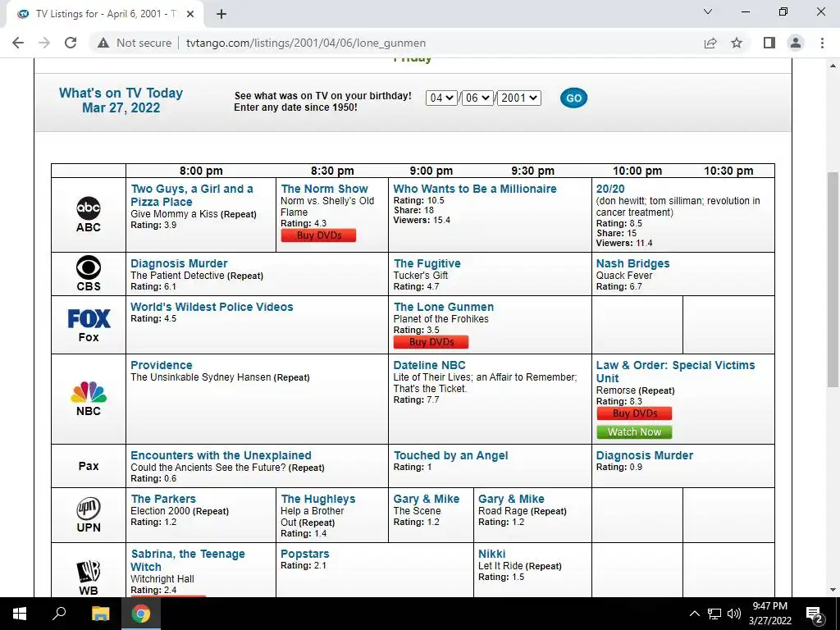This screenshot has width=840, height=630.
Task: Buy DVDs for The Norm Show
Action: pos(319,235)
